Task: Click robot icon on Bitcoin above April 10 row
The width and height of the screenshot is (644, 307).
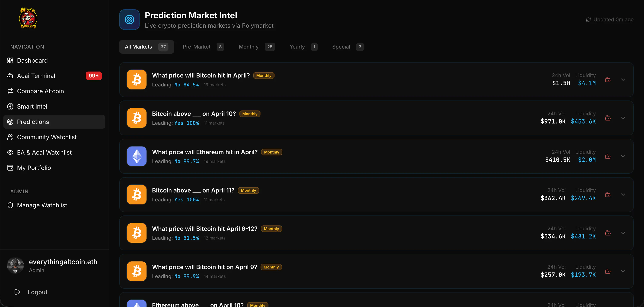Action: 608,118
